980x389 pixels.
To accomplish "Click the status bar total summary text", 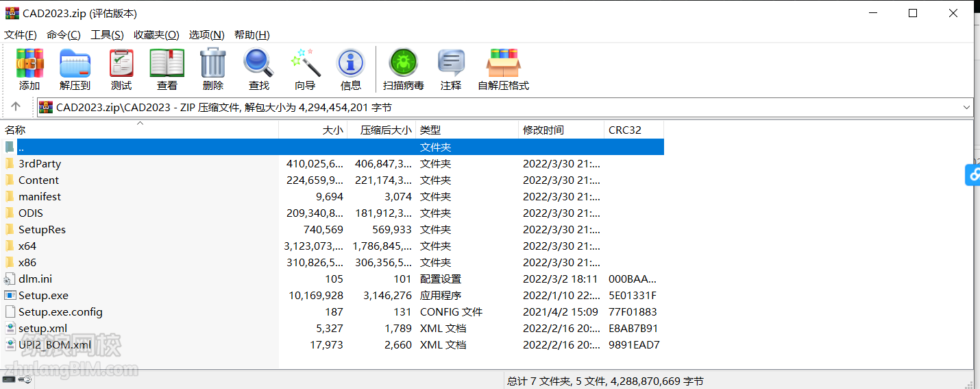I will coord(605,381).
